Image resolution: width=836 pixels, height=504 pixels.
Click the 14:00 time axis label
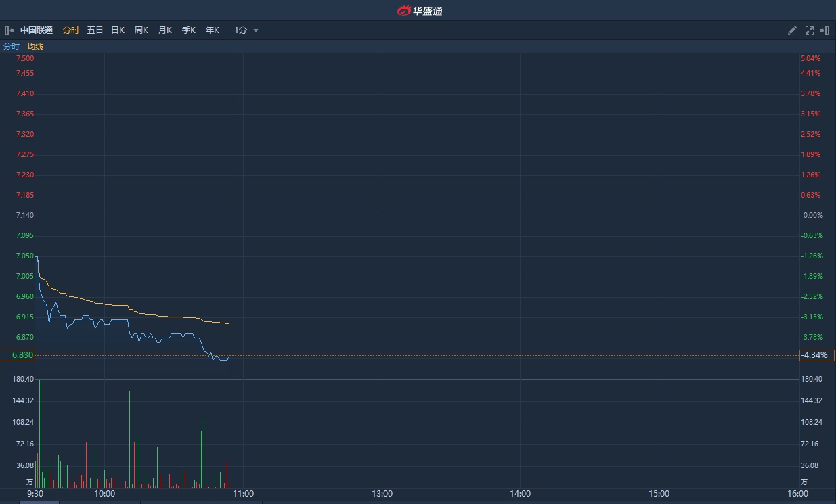tap(520, 494)
